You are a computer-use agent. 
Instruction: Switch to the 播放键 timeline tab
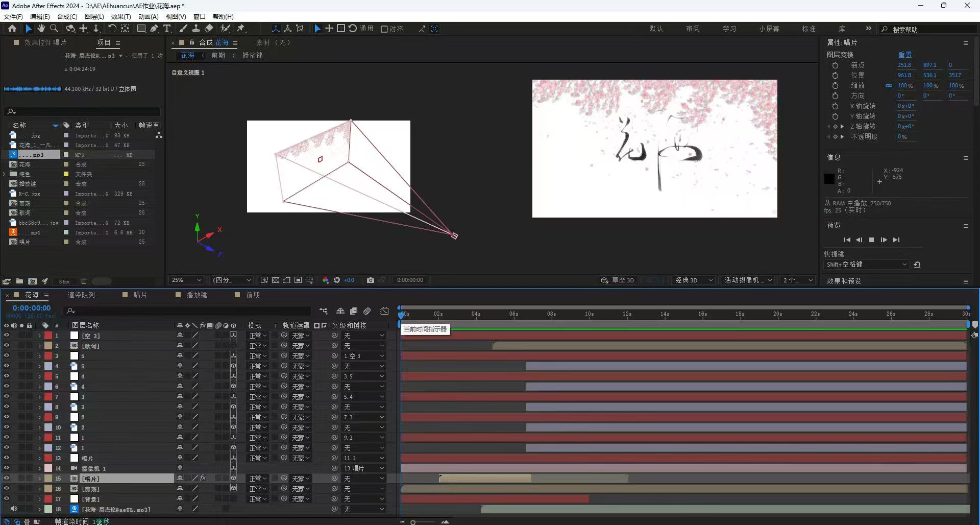click(x=197, y=295)
